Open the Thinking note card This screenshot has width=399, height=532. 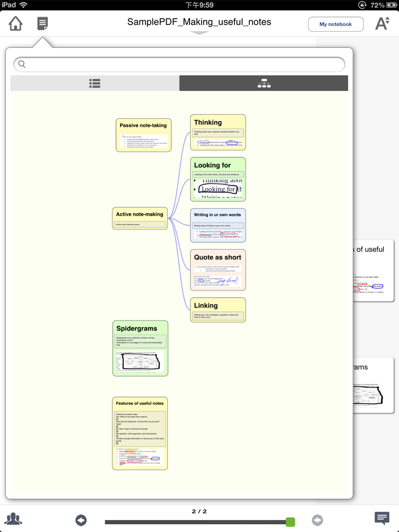tap(218, 132)
